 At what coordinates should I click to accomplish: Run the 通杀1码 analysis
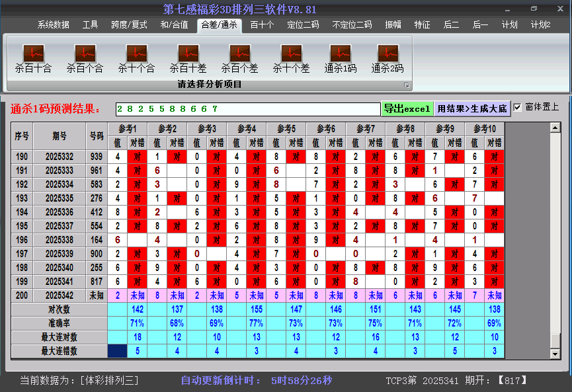pos(341,54)
